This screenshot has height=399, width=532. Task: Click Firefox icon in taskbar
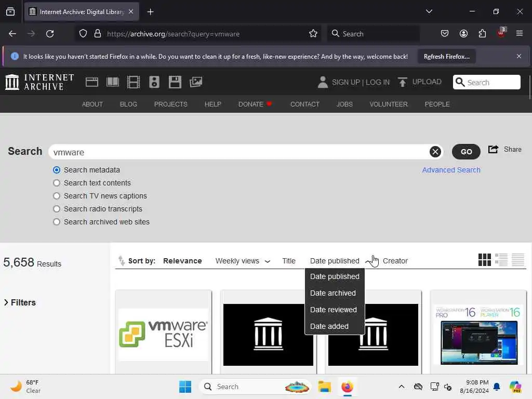pos(347,387)
